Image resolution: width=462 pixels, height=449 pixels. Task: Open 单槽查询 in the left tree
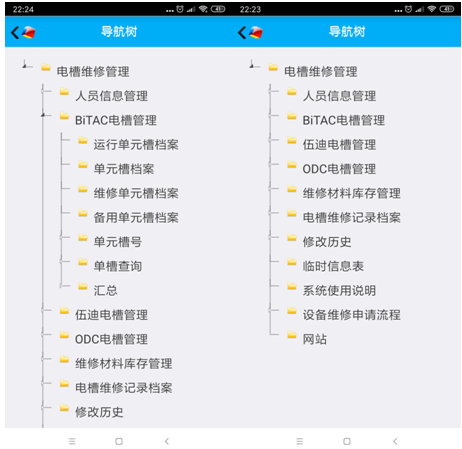pyautogui.click(x=118, y=266)
